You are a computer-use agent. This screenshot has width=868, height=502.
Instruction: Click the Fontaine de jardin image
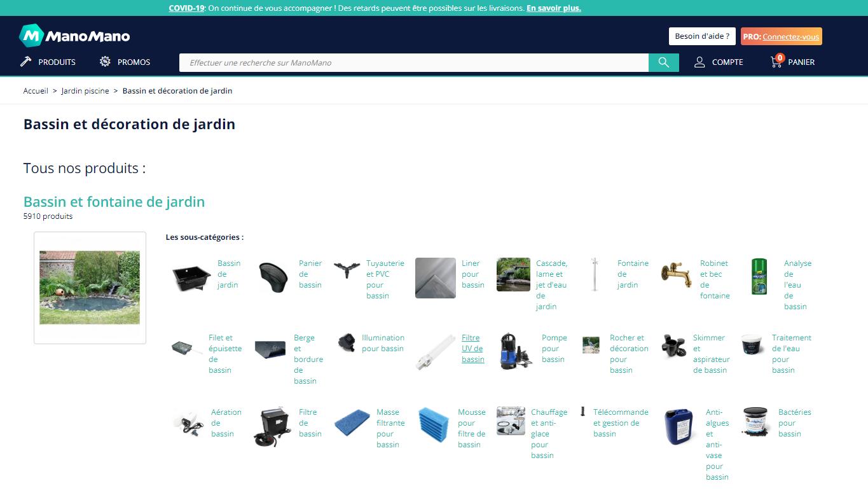pos(595,274)
